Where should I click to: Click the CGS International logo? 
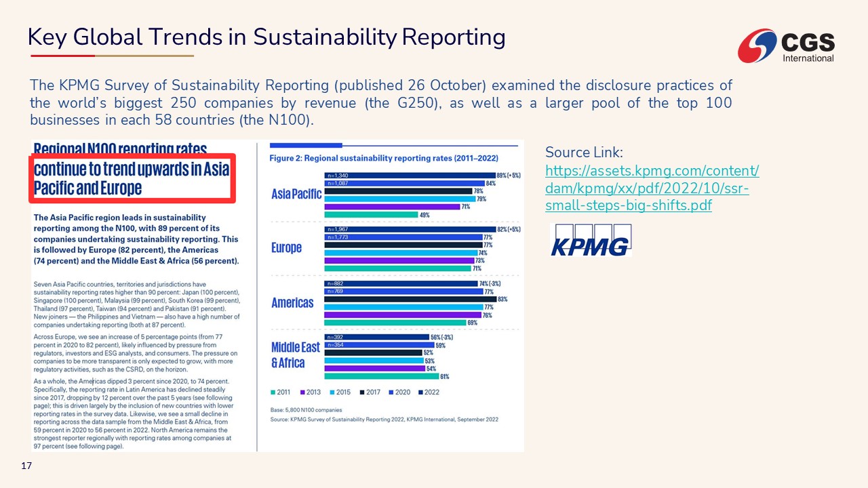tap(787, 45)
